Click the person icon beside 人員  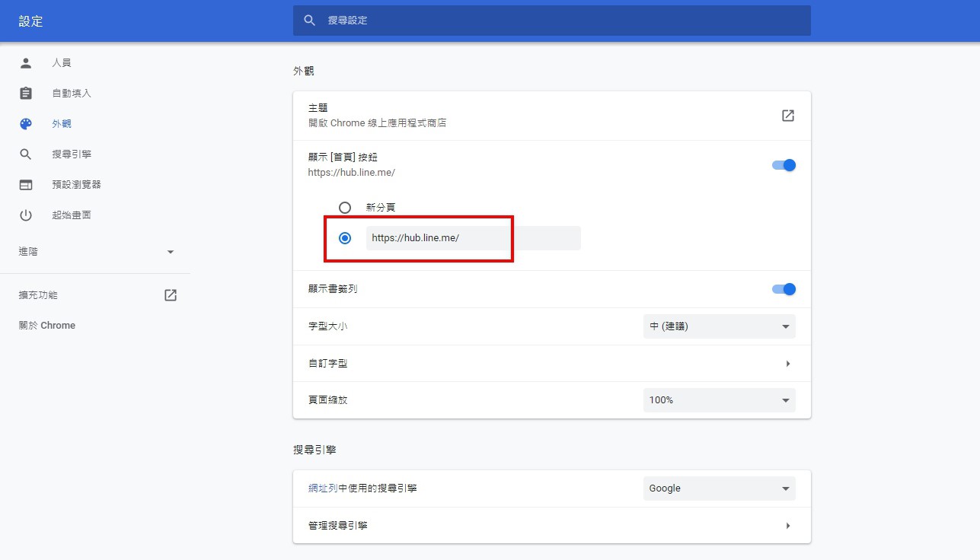[x=26, y=62]
